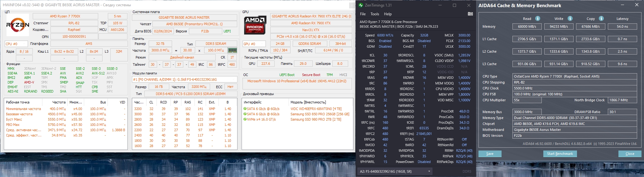This screenshot has height=177, width=644.
Task: Click the red AMD-V feature label
Action: pyautogui.click(x=29, y=82)
